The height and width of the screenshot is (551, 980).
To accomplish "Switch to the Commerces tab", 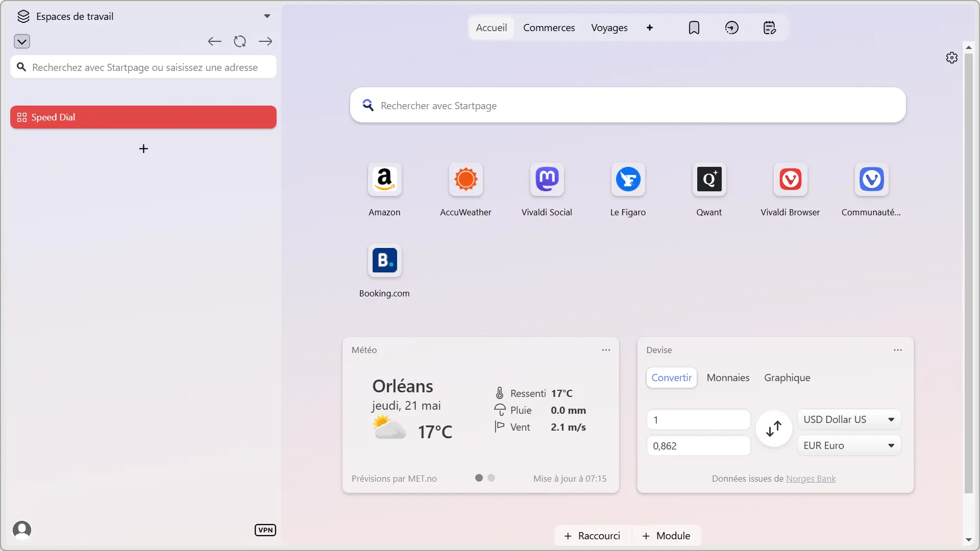I will tap(549, 28).
